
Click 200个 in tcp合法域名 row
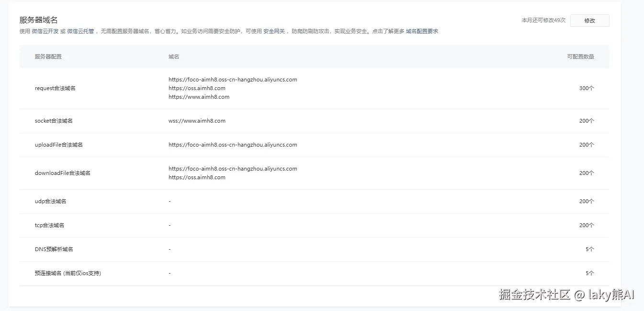tap(587, 225)
